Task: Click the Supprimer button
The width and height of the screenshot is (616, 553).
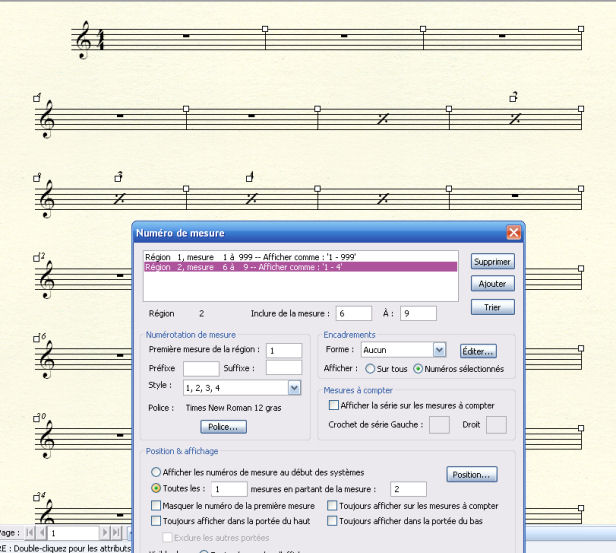Action: pos(492,262)
